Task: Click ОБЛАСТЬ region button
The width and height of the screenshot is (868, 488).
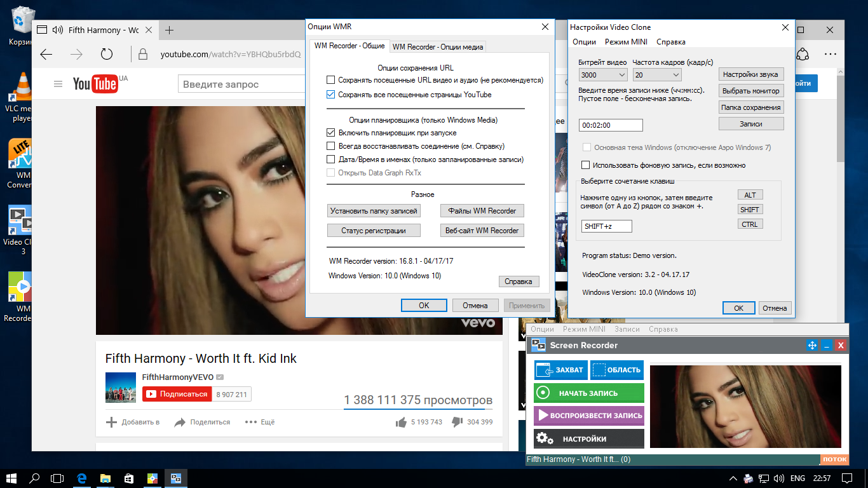Action: (617, 370)
